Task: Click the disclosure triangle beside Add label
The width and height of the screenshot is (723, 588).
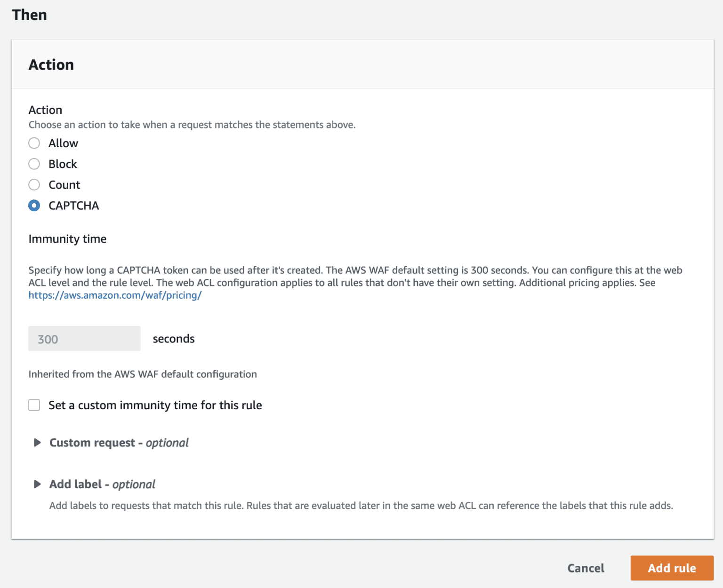Action: tap(38, 484)
